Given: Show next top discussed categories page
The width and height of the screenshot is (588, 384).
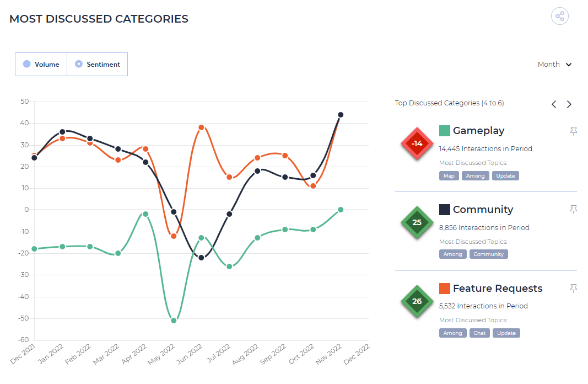Looking at the screenshot, I should tap(569, 104).
